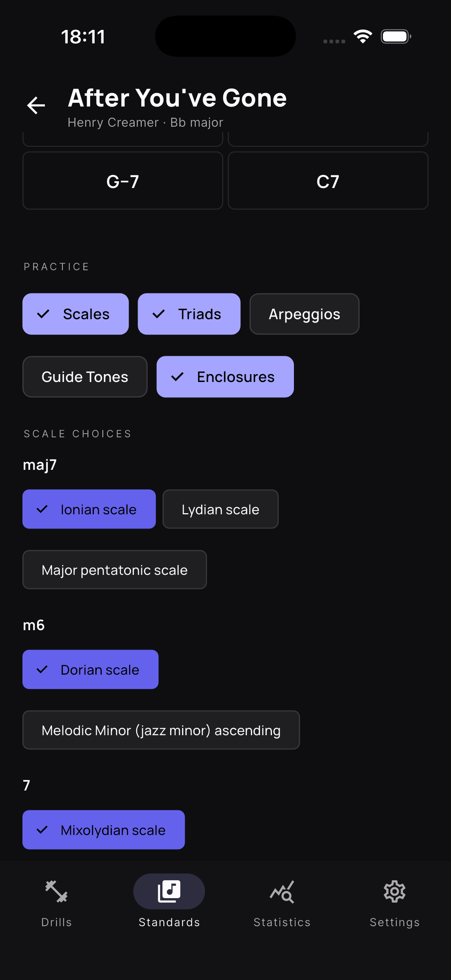Disable the Enclosures chip
The width and height of the screenshot is (451, 980).
pos(225,377)
